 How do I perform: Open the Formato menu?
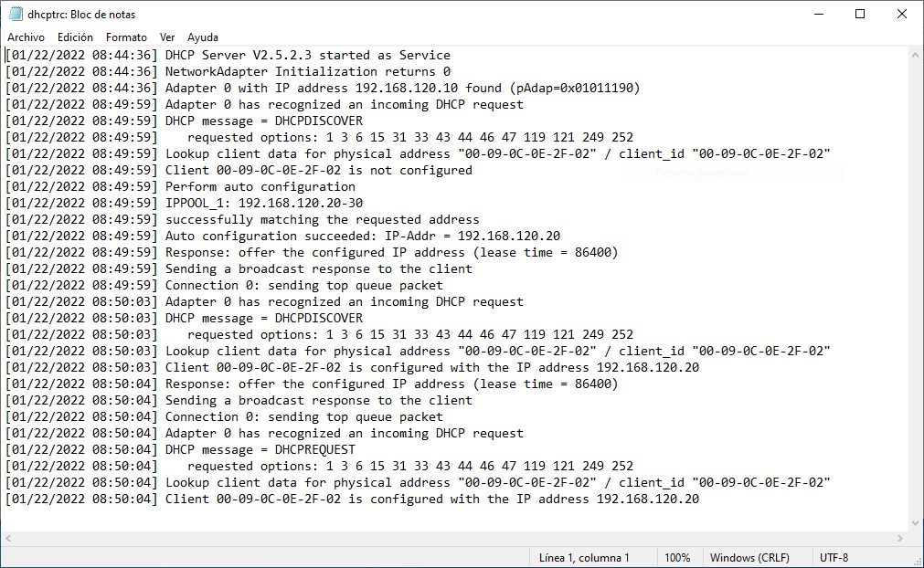pos(126,37)
